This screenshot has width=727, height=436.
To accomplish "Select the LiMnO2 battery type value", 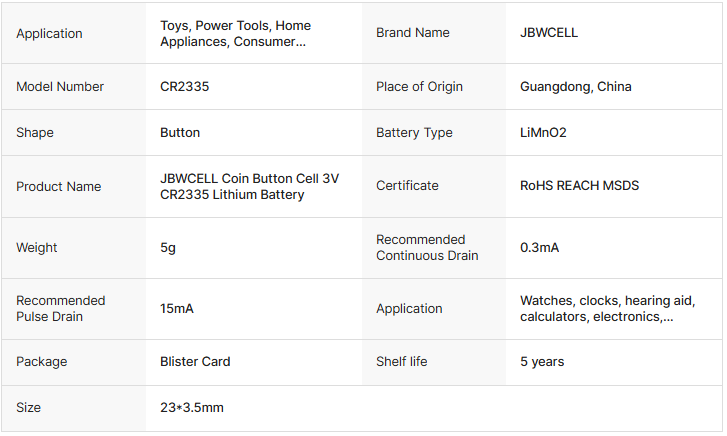I will point(543,133).
